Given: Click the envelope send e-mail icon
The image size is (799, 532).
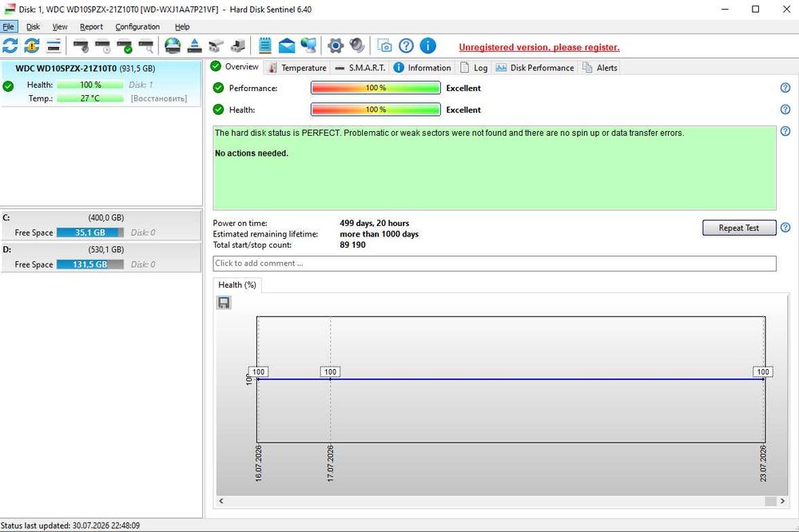Looking at the screenshot, I should click(287, 46).
